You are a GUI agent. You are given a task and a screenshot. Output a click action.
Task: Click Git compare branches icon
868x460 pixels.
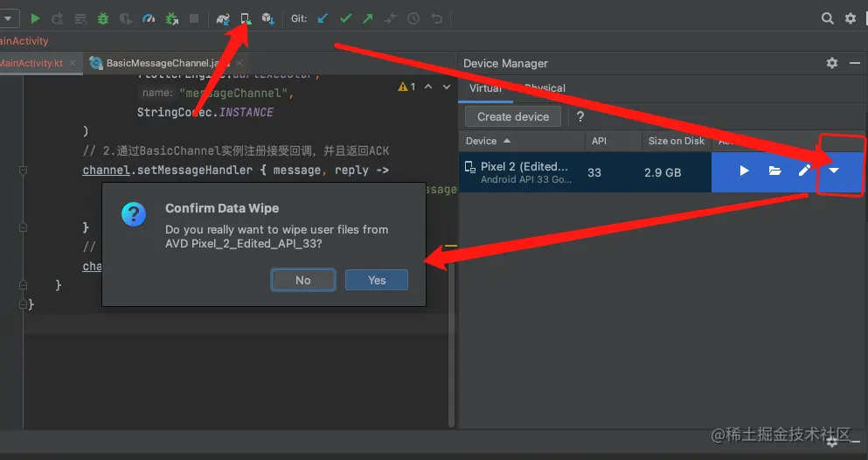click(x=390, y=19)
